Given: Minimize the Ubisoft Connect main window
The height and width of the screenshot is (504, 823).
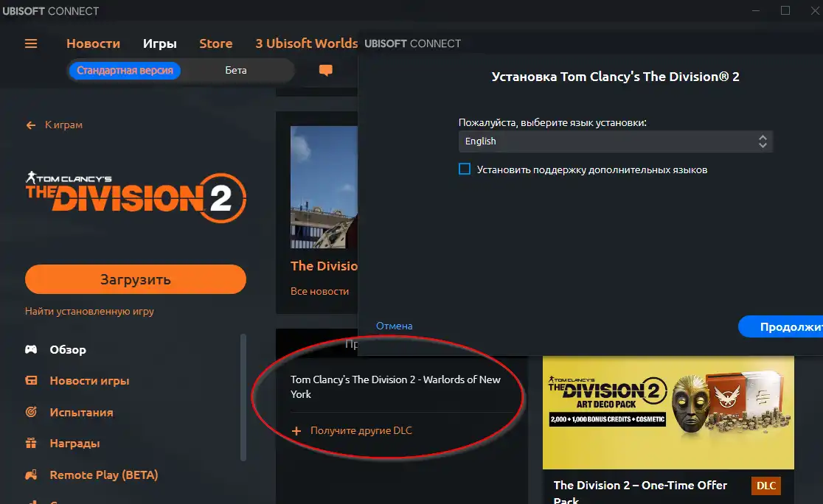Looking at the screenshot, I should [756, 10].
